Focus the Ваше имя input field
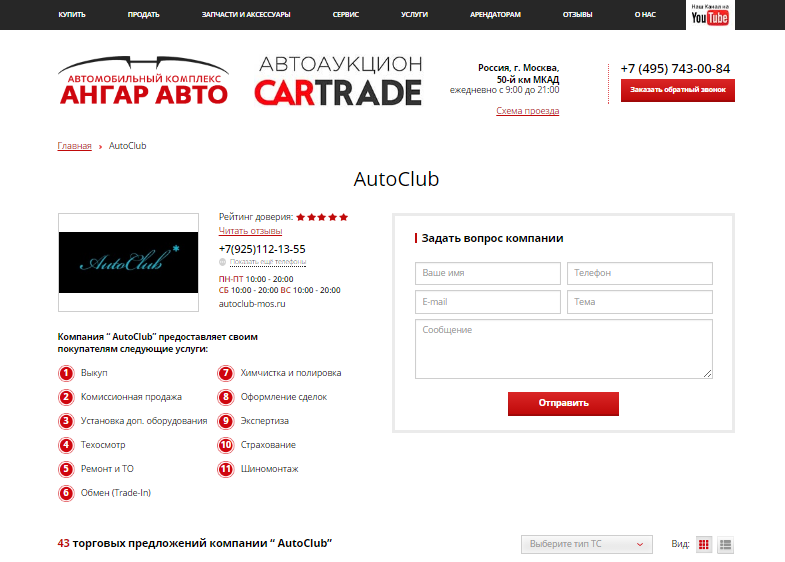The height and width of the screenshot is (562, 785). click(x=488, y=273)
